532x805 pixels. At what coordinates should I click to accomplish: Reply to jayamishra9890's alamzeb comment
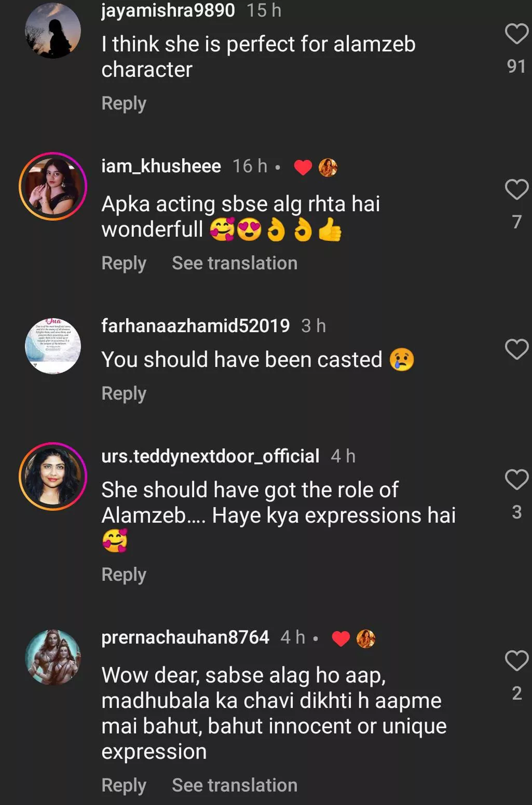pos(124,103)
